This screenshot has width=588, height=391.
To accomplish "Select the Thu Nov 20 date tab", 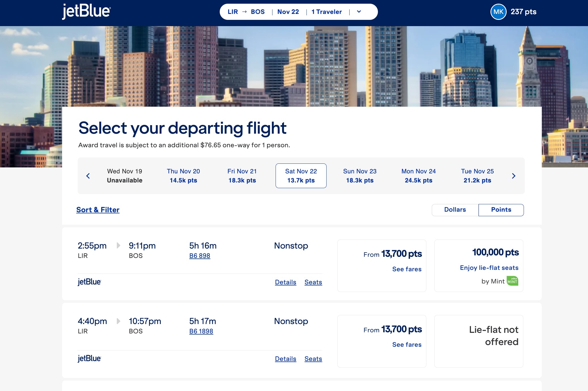I will pos(183,176).
